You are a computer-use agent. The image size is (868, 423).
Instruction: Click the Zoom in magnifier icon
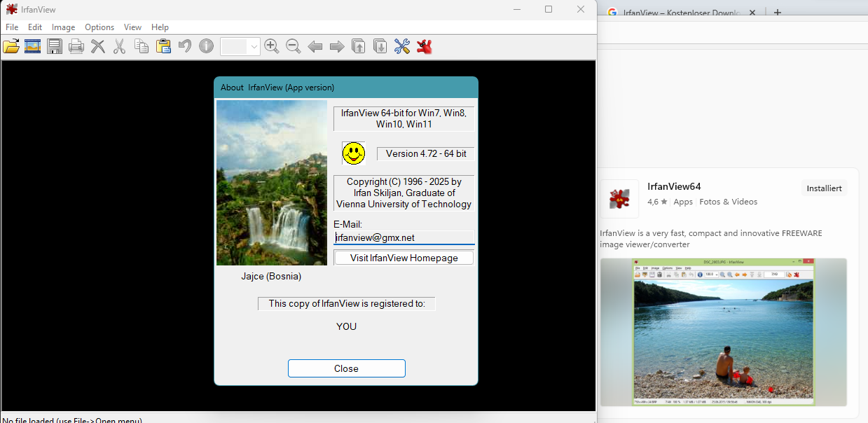click(x=272, y=47)
